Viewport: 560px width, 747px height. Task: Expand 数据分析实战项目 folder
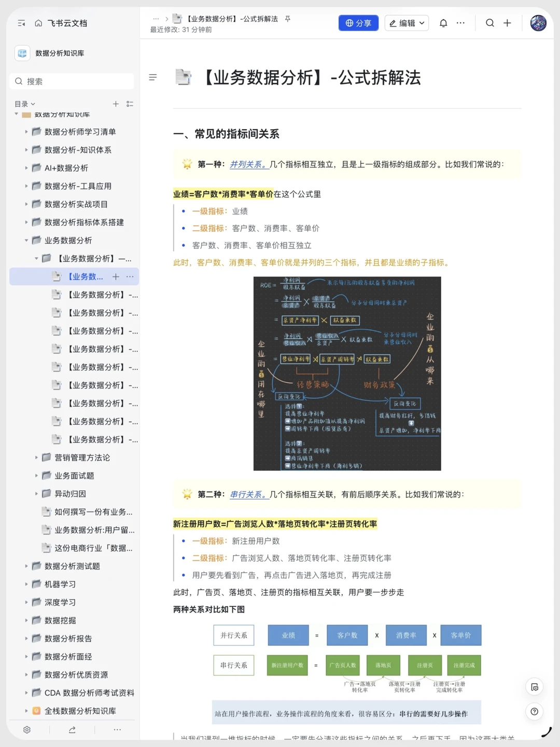(26, 204)
